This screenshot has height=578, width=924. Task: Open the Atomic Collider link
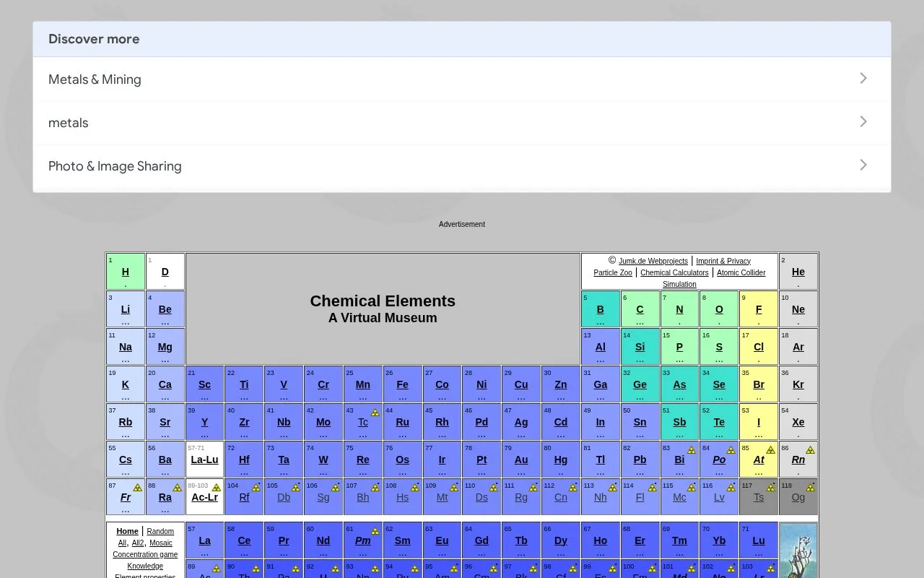click(x=741, y=272)
